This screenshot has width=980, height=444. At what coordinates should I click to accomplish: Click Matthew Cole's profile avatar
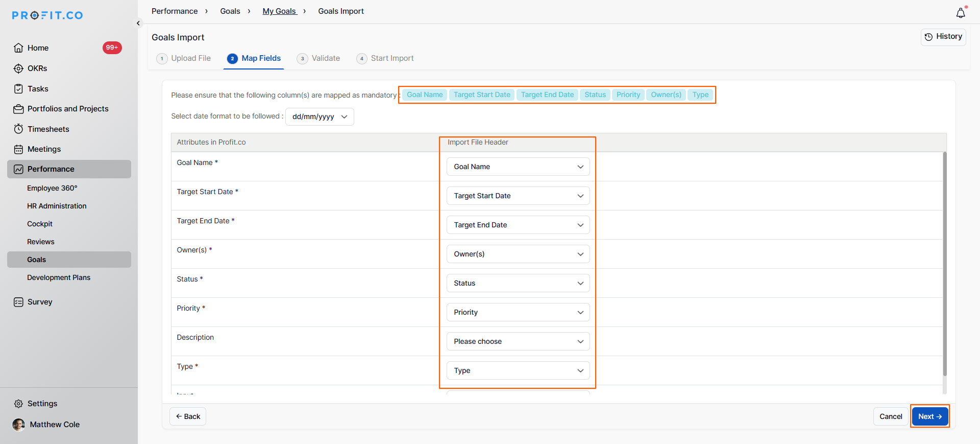(19, 425)
